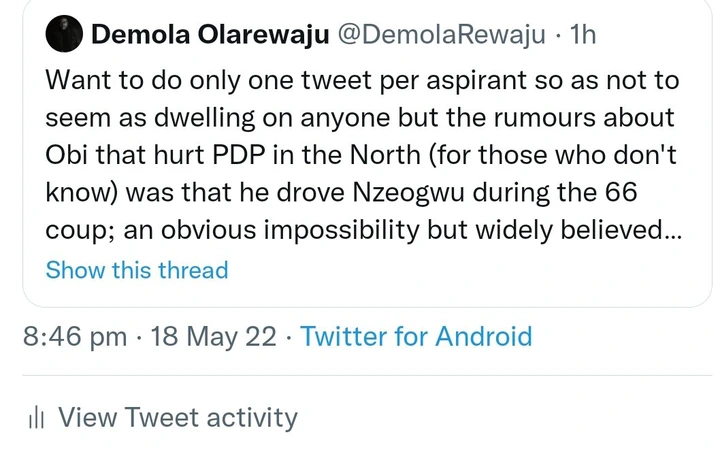Click "widely believed" at the tweet's end
Image resolution: width=720 pixels, height=456 pixels.
coord(574,230)
